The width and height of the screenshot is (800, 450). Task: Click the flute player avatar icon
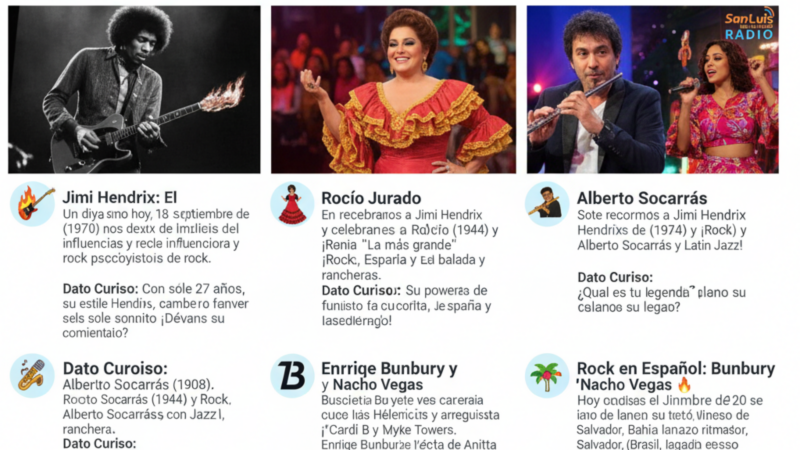547,204
